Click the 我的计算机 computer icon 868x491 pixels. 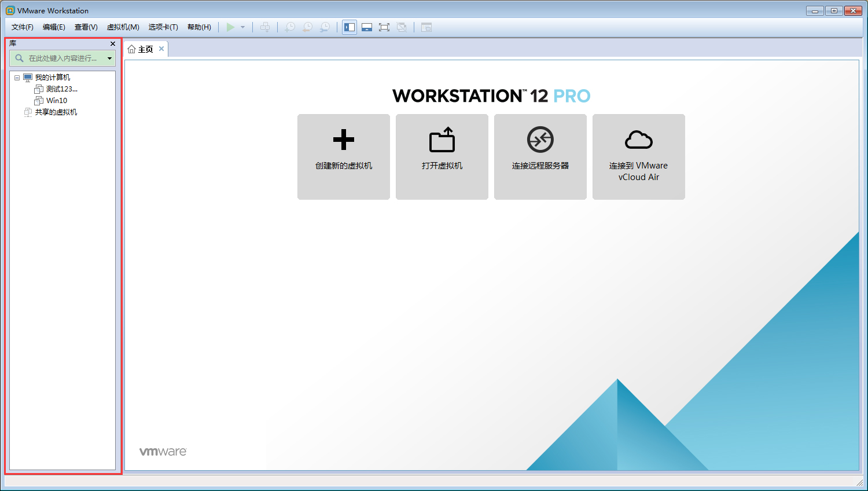pos(28,78)
